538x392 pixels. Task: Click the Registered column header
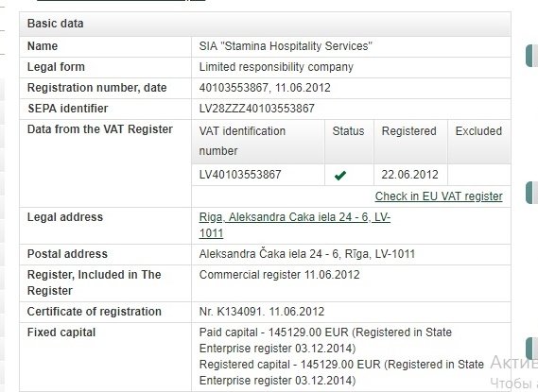tap(410, 141)
